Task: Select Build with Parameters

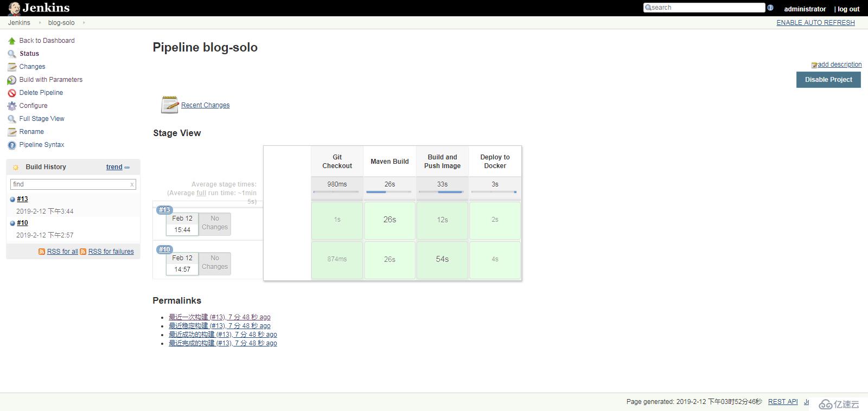Action: pyautogui.click(x=51, y=80)
